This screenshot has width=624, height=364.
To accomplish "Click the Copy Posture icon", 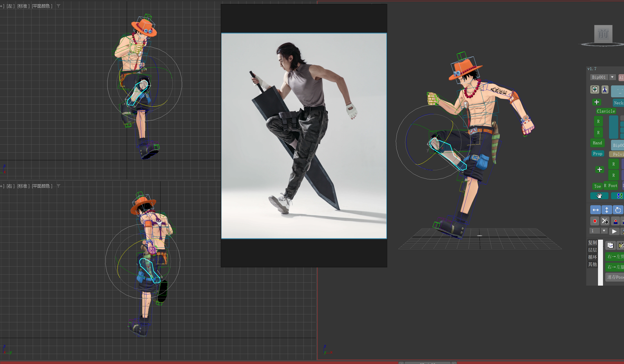I will (610, 245).
